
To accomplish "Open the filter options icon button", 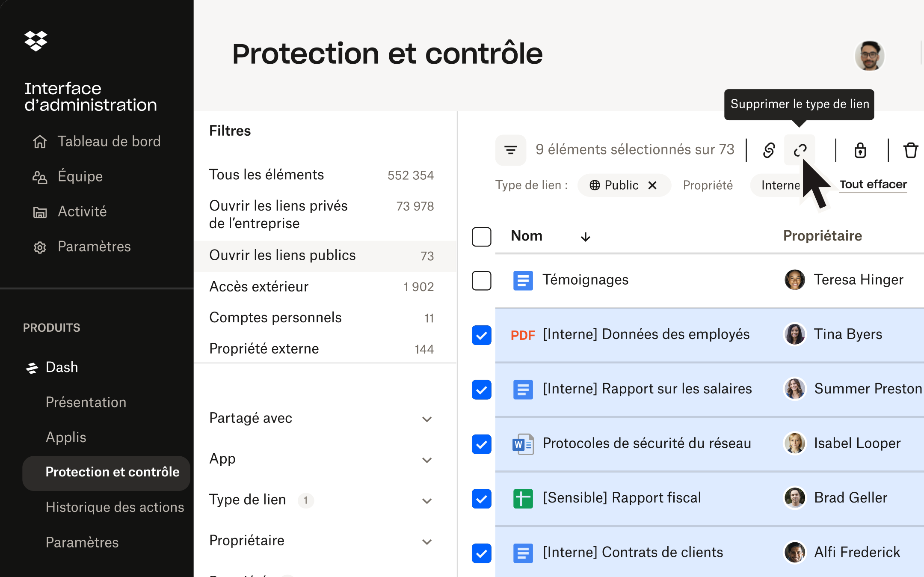I will pyautogui.click(x=510, y=150).
